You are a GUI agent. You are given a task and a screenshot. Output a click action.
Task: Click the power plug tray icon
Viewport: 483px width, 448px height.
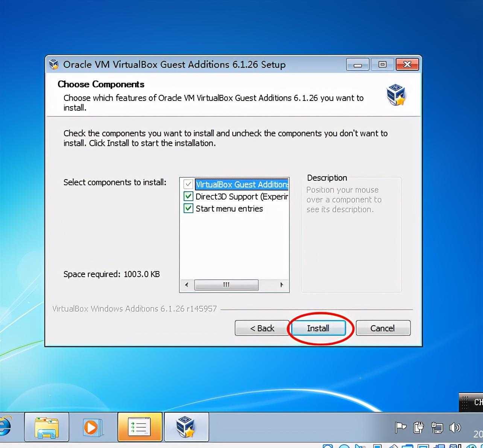(418, 428)
